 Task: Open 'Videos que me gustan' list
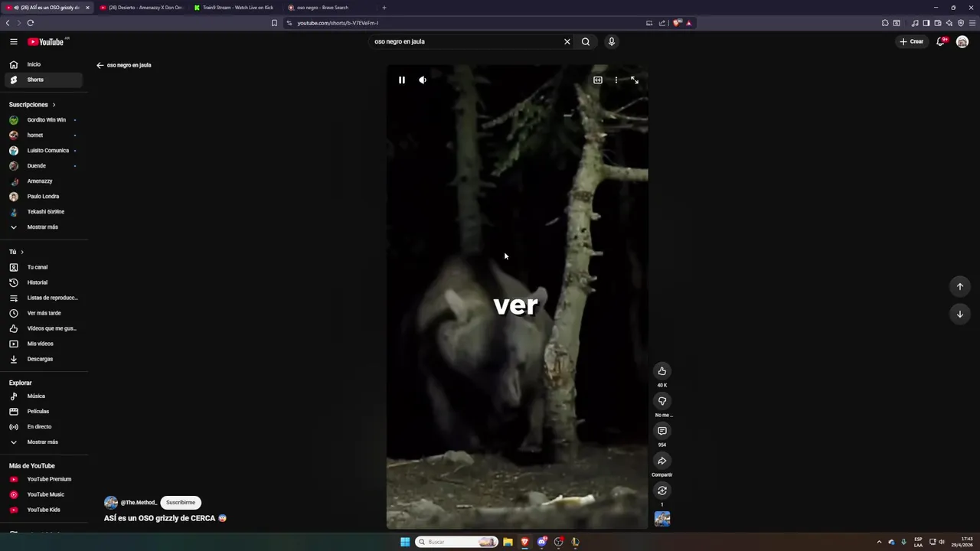(43, 328)
